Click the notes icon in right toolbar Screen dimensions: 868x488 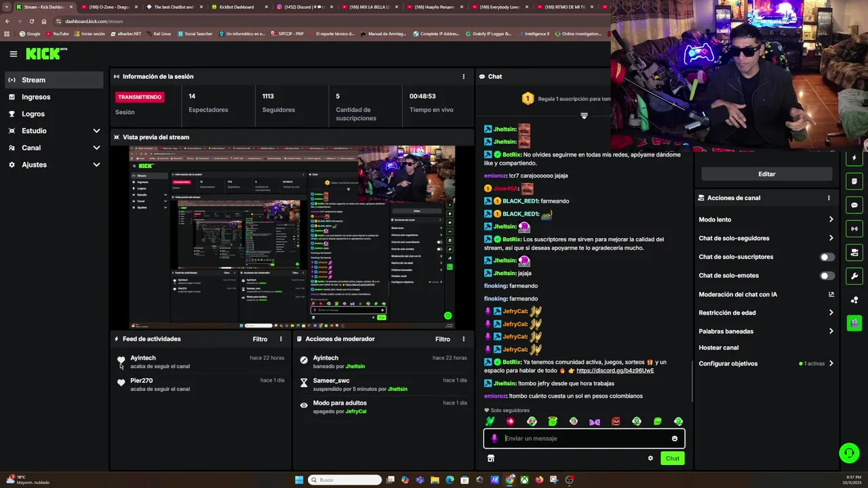coord(854,182)
